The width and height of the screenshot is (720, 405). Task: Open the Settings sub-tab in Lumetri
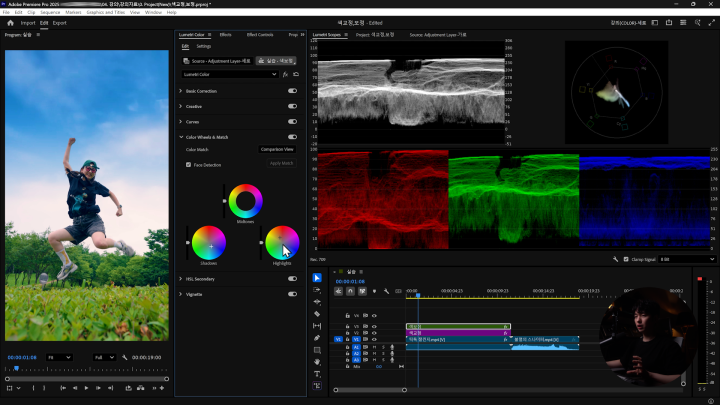click(x=203, y=46)
